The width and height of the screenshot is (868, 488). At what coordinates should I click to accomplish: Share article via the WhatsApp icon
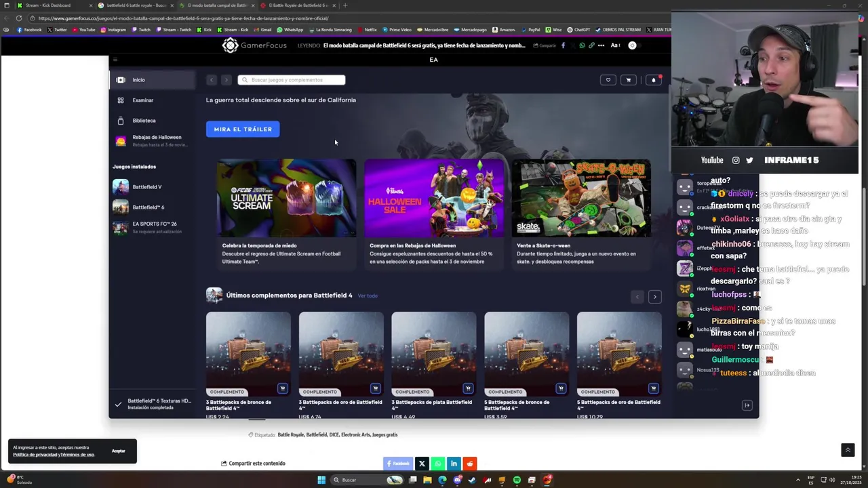(x=438, y=464)
